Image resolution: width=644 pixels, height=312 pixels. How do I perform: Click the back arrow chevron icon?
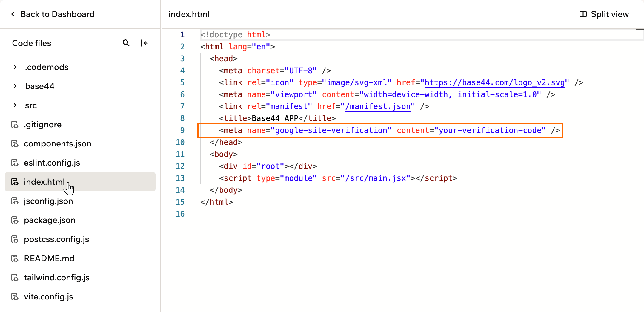(x=13, y=14)
